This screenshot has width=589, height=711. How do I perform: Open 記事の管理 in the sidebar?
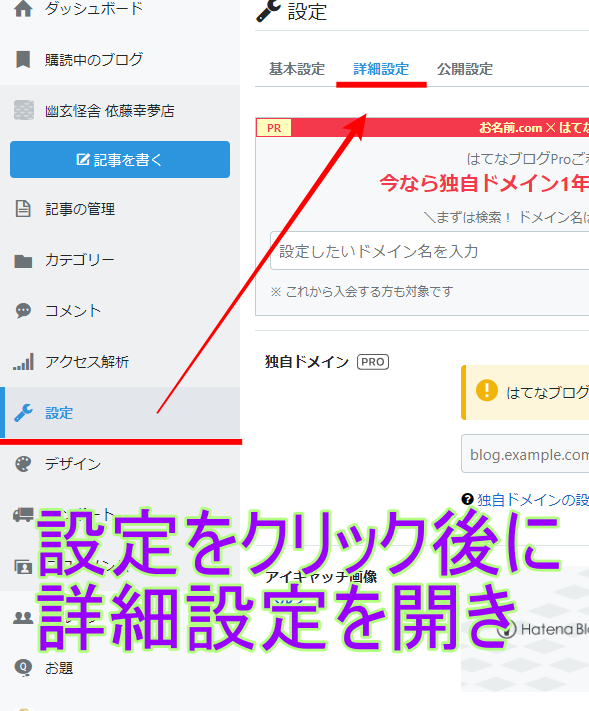(x=80, y=209)
